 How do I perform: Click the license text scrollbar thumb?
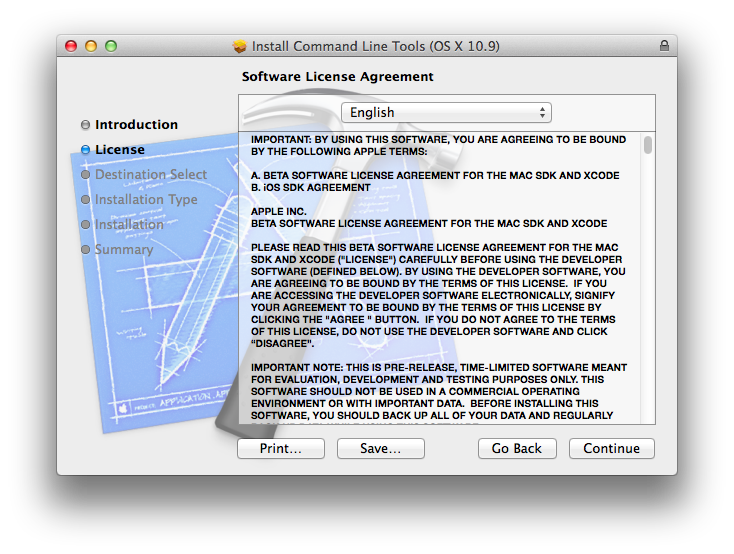[648, 145]
